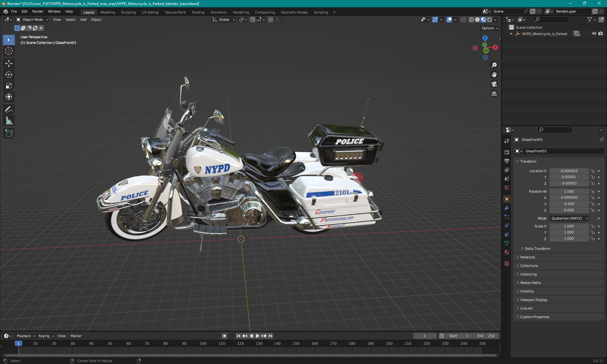The width and height of the screenshot is (607, 364).
Task: Pick the Add Cube tool
Action: coord(9,133)
